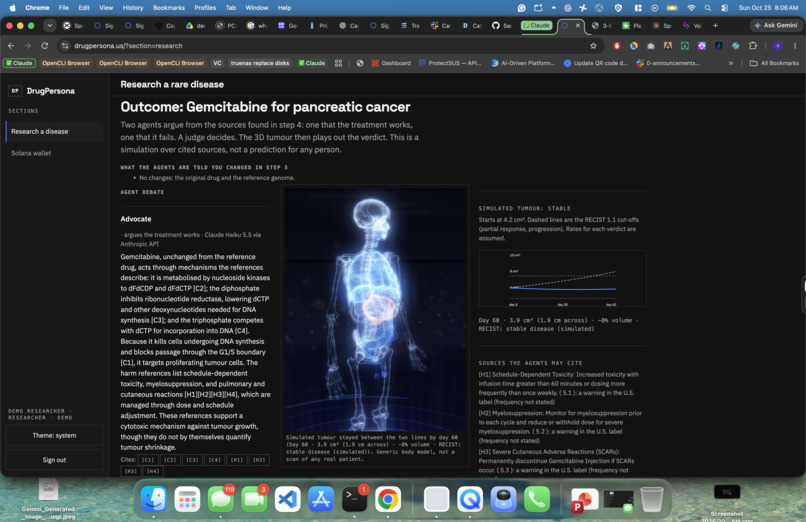806x522 pixels.
Task: Click the bookmarks bar apps grid icon
Action: (338, 63)
